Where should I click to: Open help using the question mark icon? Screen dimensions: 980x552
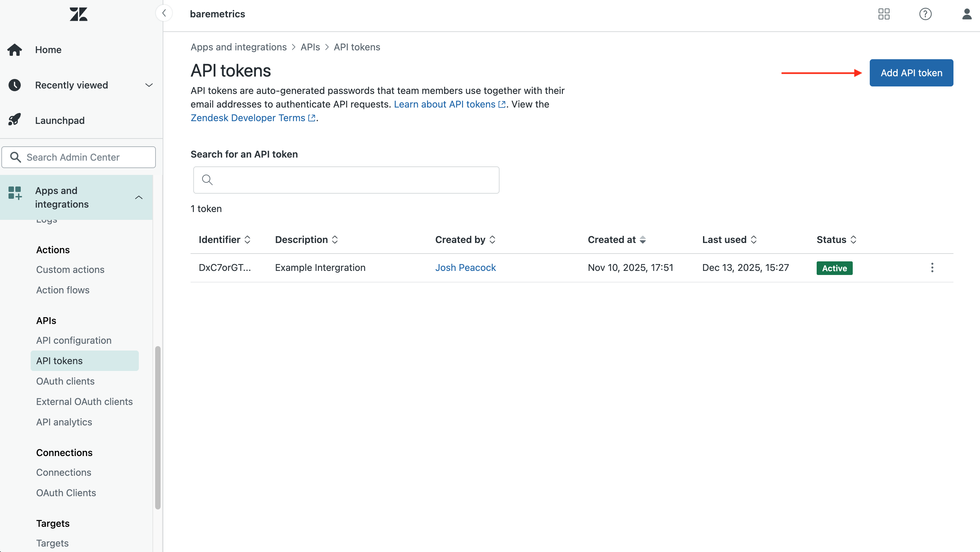[x=925, y=14]
